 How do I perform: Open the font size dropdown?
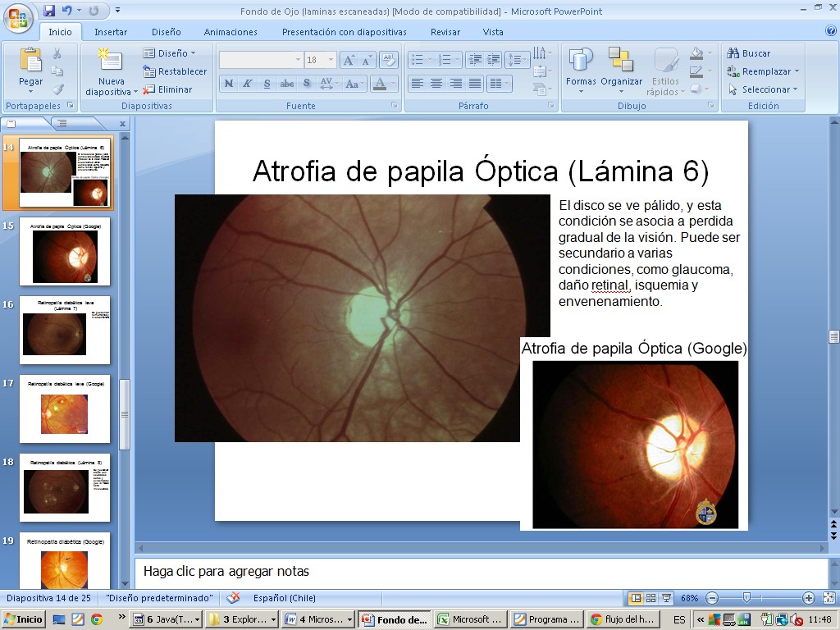(x=331, y=61)
